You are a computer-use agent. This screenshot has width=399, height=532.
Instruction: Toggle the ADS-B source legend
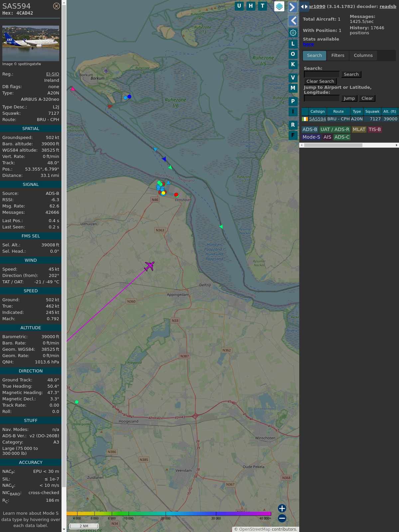tap(310, 130)
